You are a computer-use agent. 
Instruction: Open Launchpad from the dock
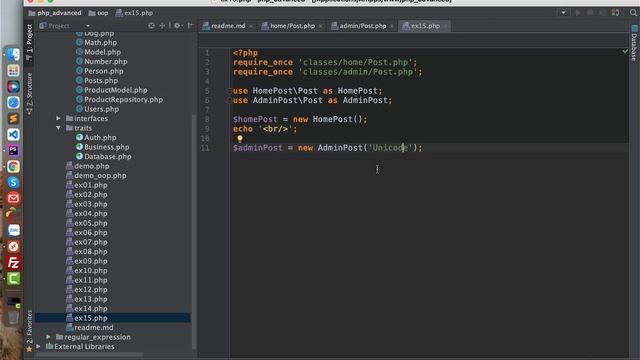(x=13, y=71)
